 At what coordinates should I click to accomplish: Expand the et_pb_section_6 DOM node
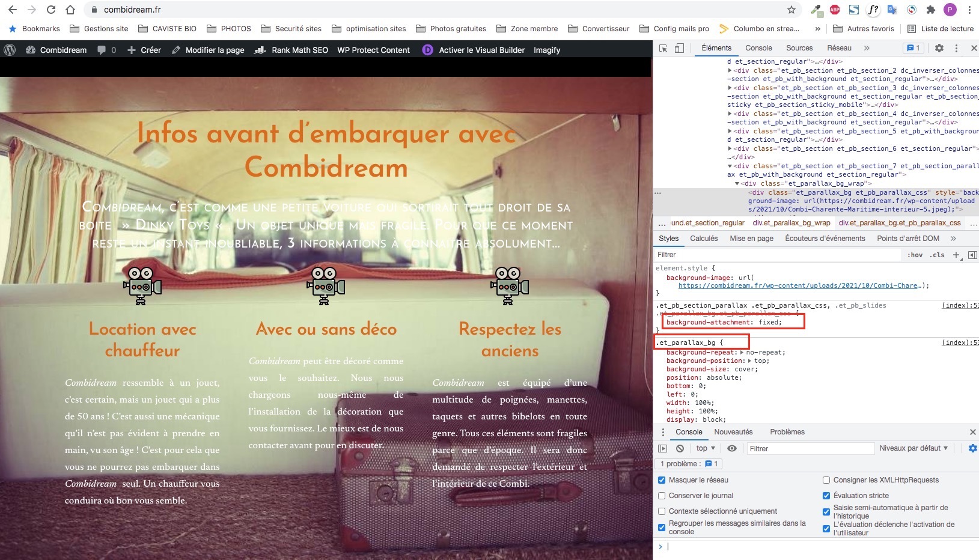click(730, 148)
